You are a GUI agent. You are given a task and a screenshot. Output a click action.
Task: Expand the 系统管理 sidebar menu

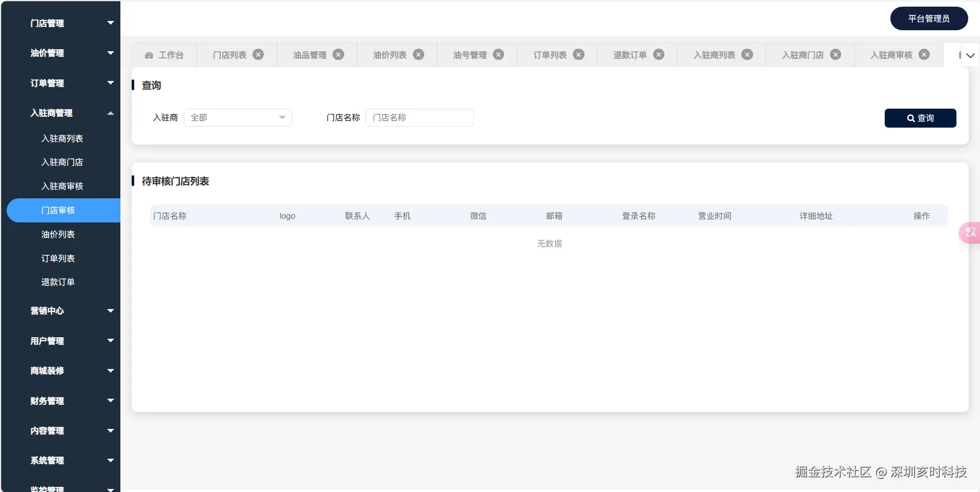point(60,460)
